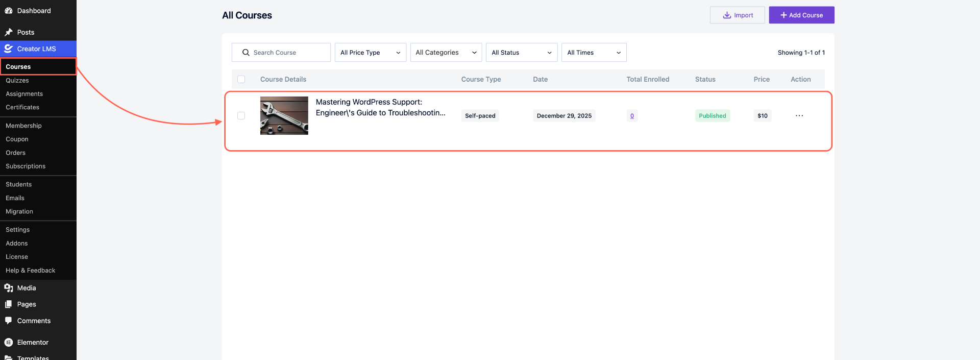This screenshot has width=980, height=360.
Task: Click the Date column header
Action: pyautogui.click(x=540, y=79)
